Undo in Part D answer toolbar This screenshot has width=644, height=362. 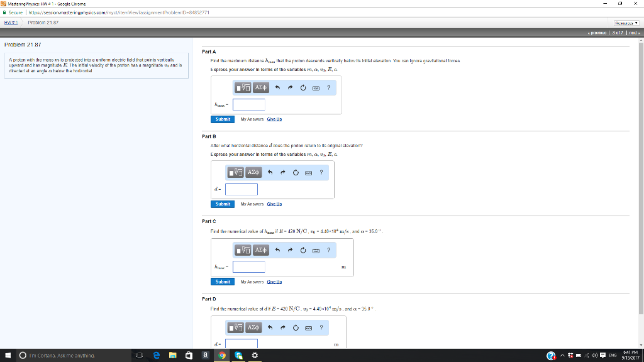270,327
